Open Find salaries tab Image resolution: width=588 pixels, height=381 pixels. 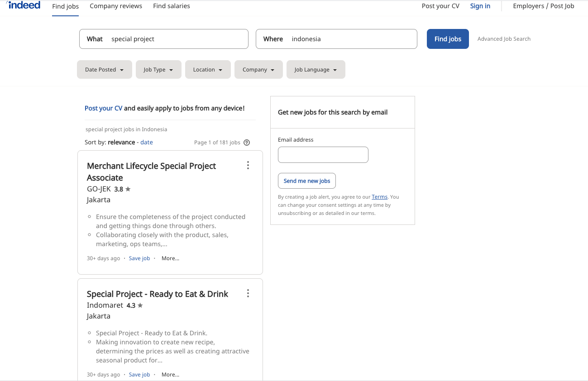coord(172,6)
